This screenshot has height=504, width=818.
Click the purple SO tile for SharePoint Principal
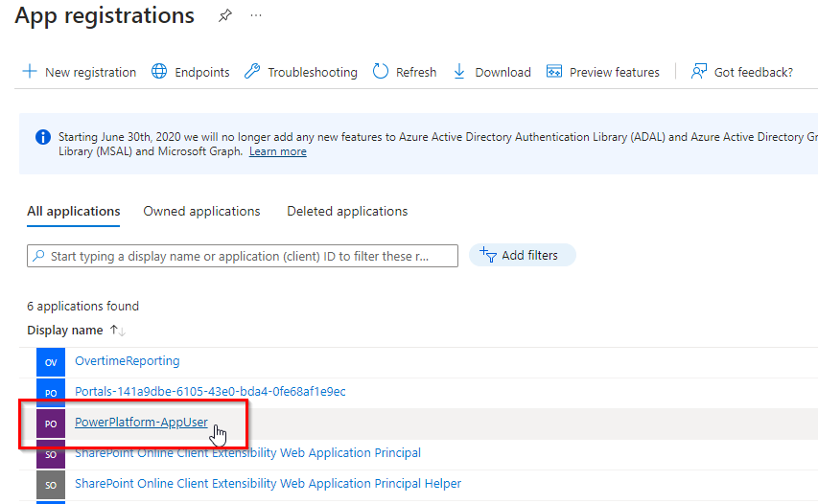(x=51, y=454)
